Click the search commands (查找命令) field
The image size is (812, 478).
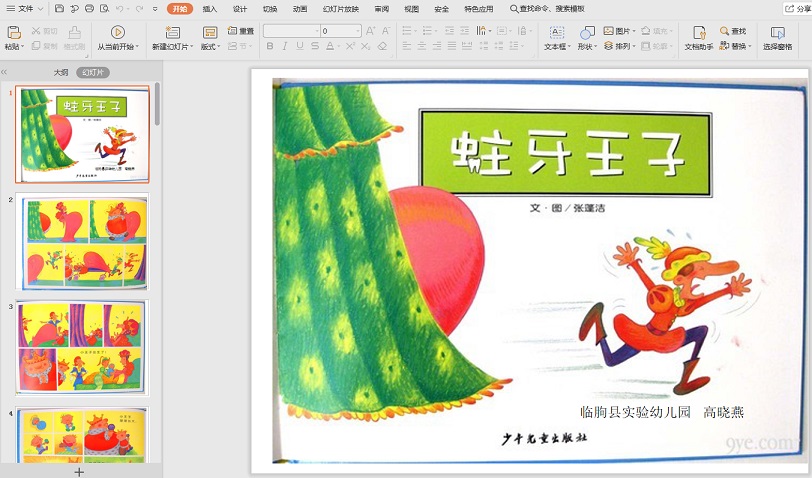tap(547, 9)
